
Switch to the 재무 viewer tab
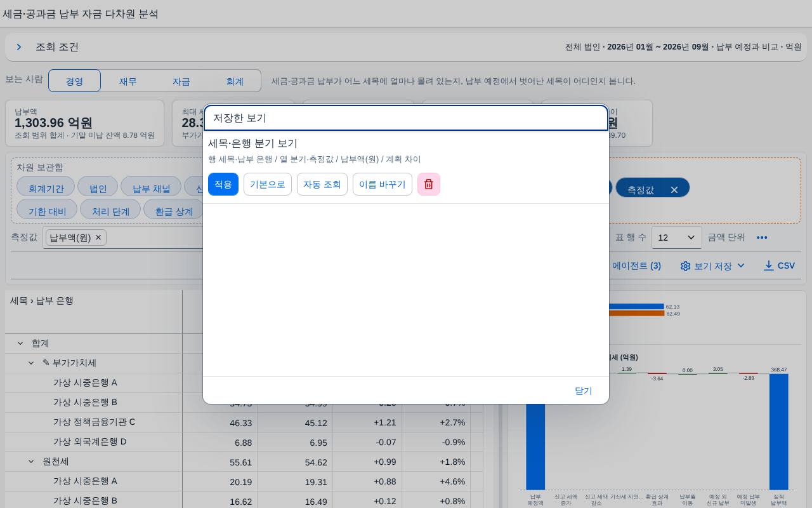tap(128, 81)
